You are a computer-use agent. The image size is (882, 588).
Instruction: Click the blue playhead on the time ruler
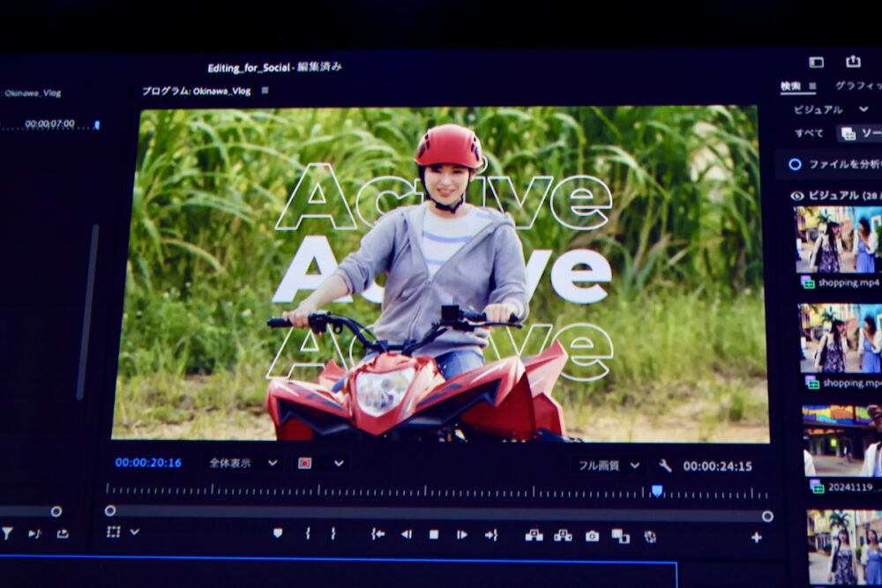(656, 490)
